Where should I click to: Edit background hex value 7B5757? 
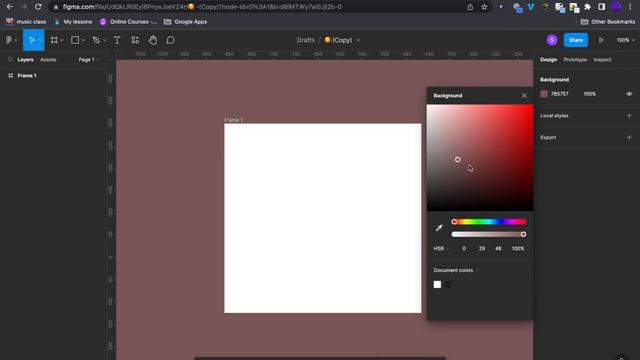[x=560, y=94]
